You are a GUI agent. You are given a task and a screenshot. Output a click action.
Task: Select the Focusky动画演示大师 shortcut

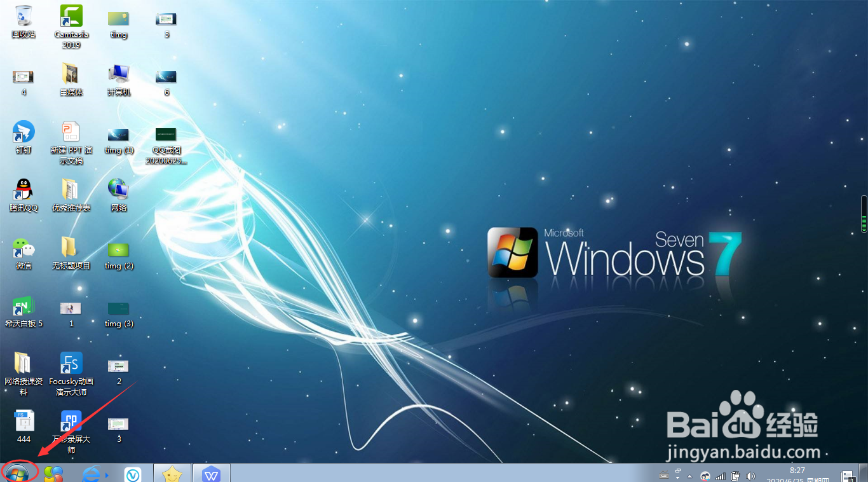tap(71, 374)
